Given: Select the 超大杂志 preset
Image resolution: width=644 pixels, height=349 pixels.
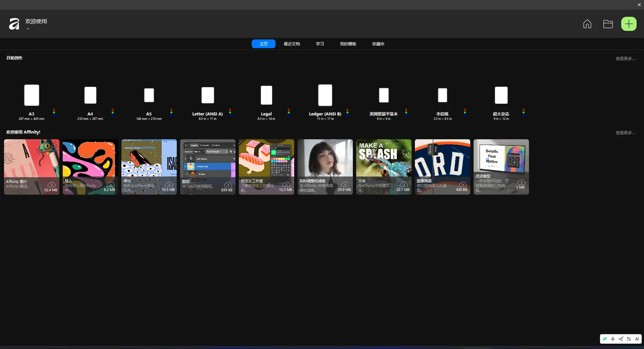Looking at the screenshot, I should (x=501, y=95).
